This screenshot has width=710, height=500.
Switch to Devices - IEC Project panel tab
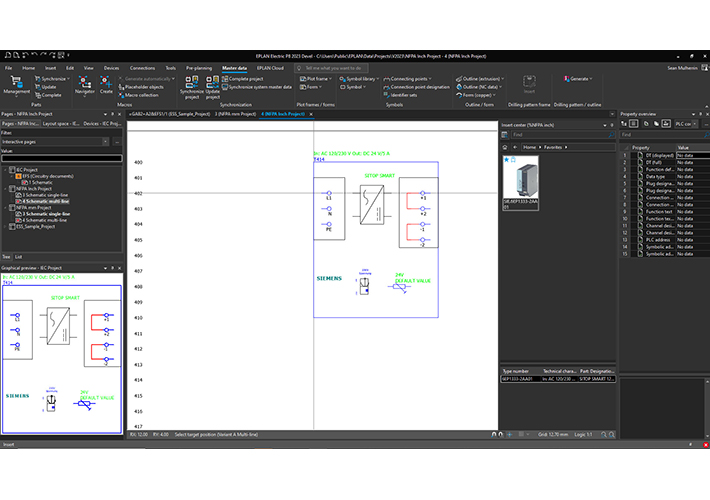[102, 124]
